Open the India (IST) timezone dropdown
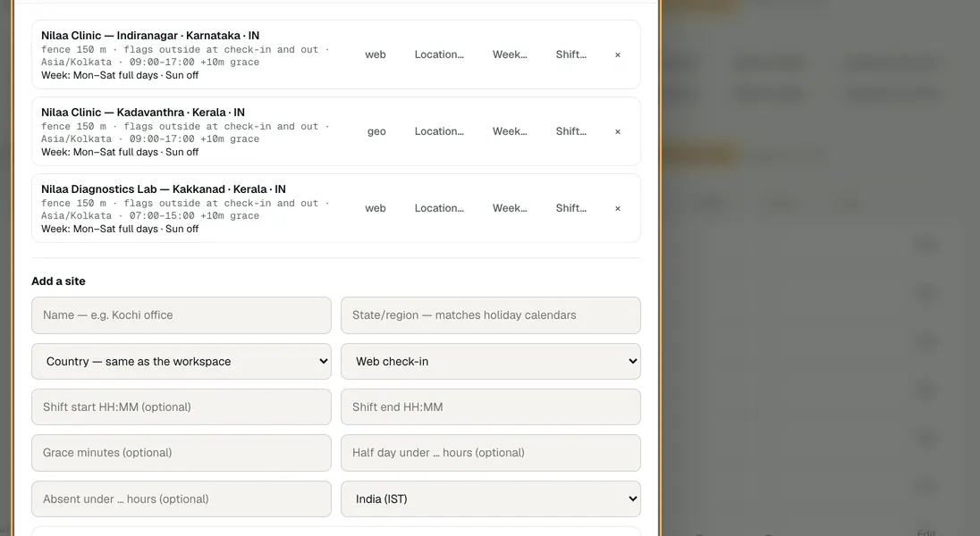The image size is (980, 536). coord(491,499)
